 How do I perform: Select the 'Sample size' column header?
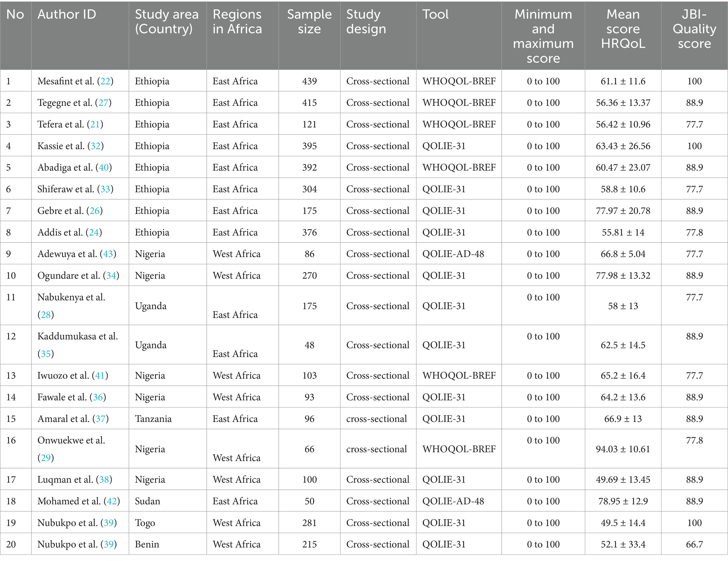tap(309, 21)
